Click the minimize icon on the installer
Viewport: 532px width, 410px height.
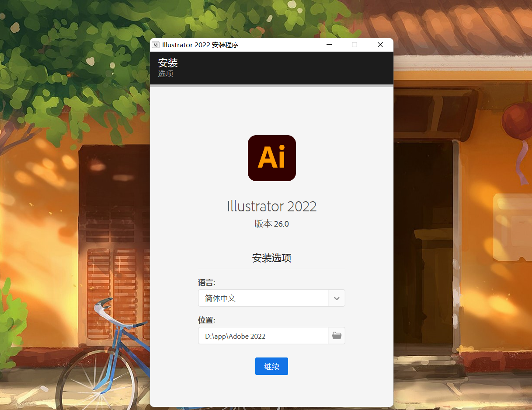click(x=329, y=44)
